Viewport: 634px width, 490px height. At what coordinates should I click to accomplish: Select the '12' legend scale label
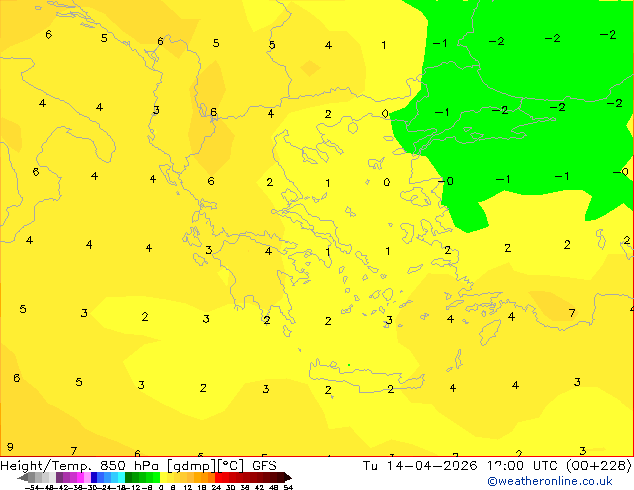pos(188,488)
